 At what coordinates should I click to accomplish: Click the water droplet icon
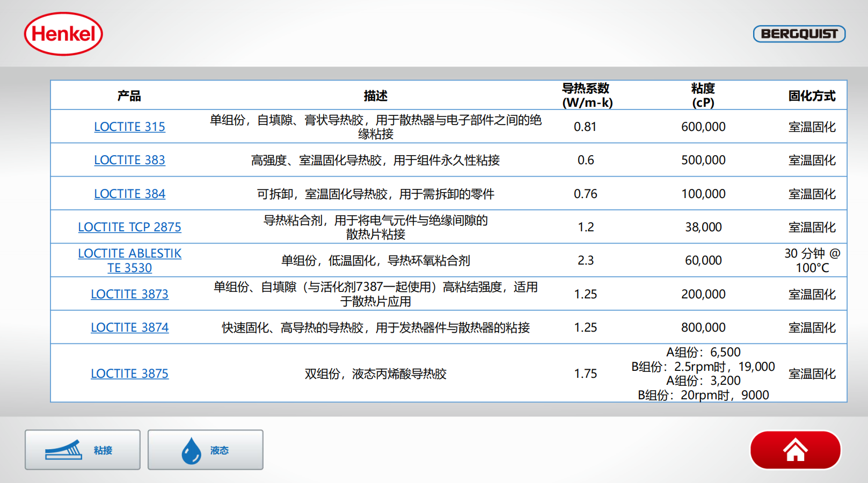tap(191, 450)
